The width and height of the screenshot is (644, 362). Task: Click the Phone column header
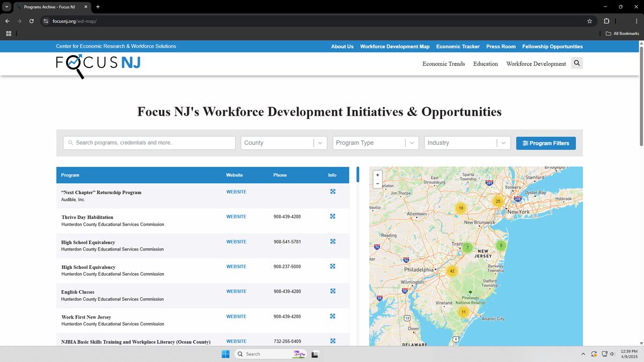pos(280,175)
